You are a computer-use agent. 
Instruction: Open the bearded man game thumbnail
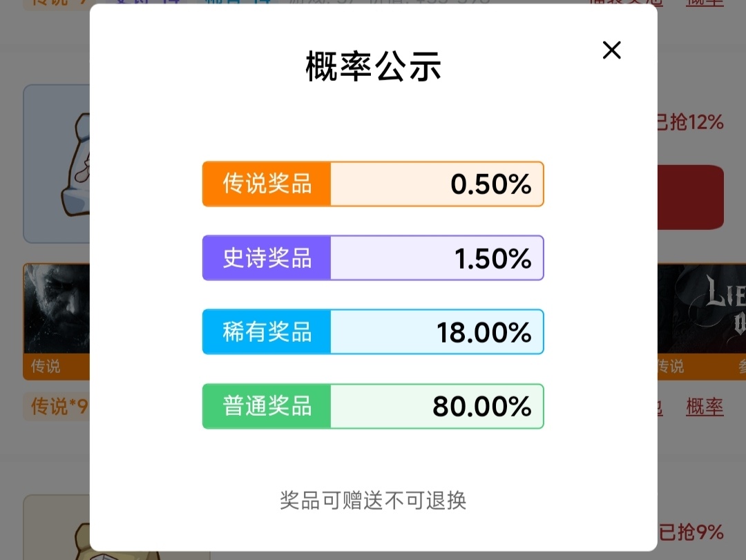pyautogui.click(x=57, y=311)
